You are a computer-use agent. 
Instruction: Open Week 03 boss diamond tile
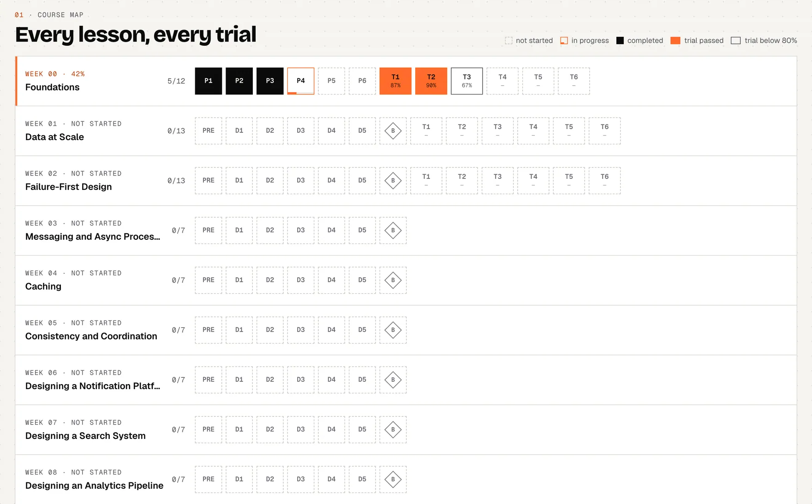point(393,231)
